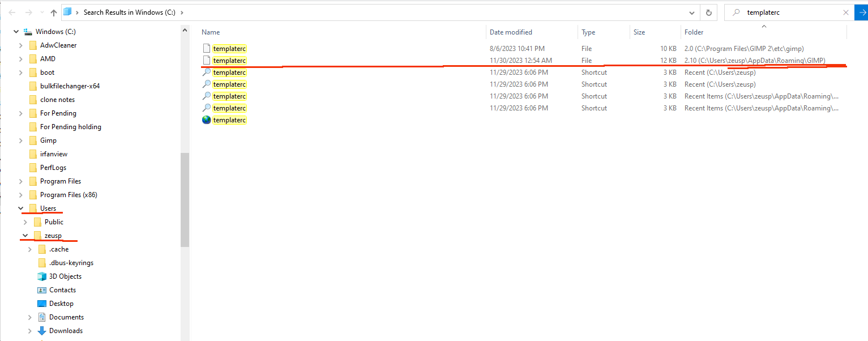
Task: Clear the search box text
Action: [x=846, y=12]
